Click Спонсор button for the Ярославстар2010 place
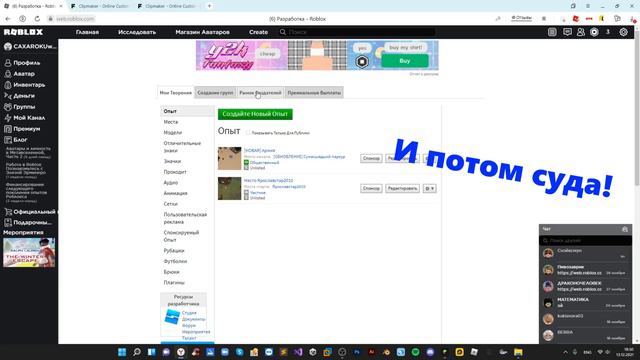The width and height of the screenshot is (640, 360). click(x=371, y=189)
